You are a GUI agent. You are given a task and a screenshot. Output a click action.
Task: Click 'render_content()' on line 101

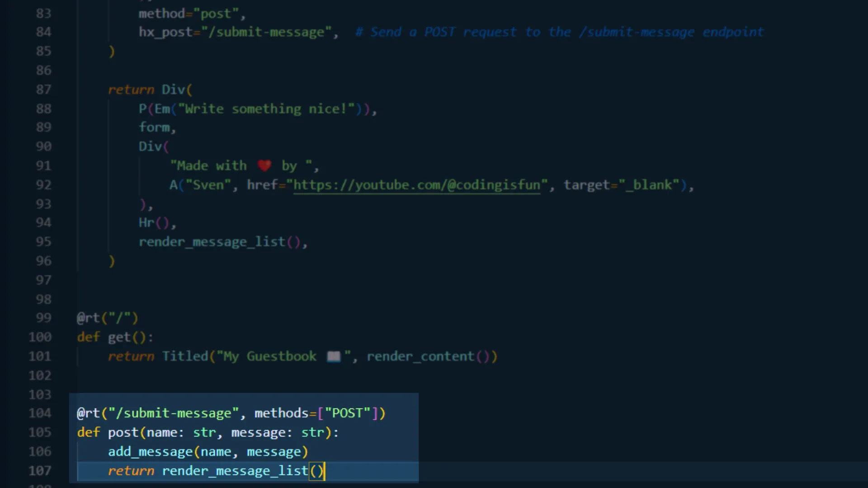428,357
